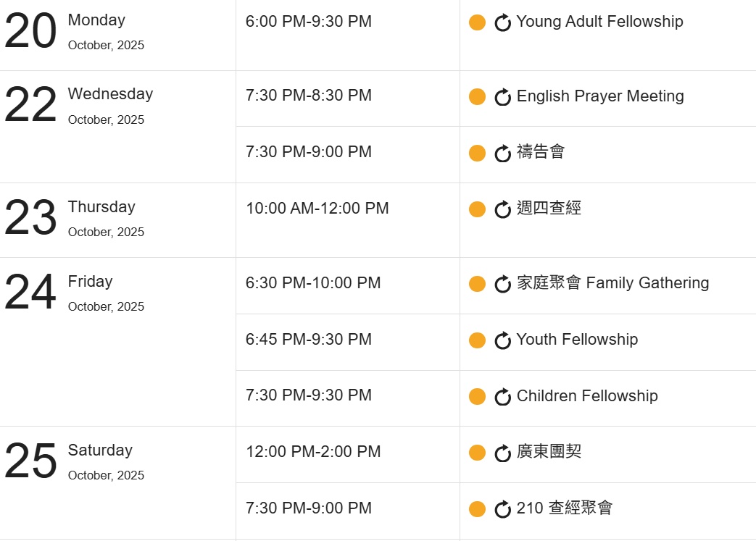This screenshot has width=756, height=541.
Task: Click the 6:45 PM-9:30 PM time slot
Action: pyautogui.click(x=309, y=340)
